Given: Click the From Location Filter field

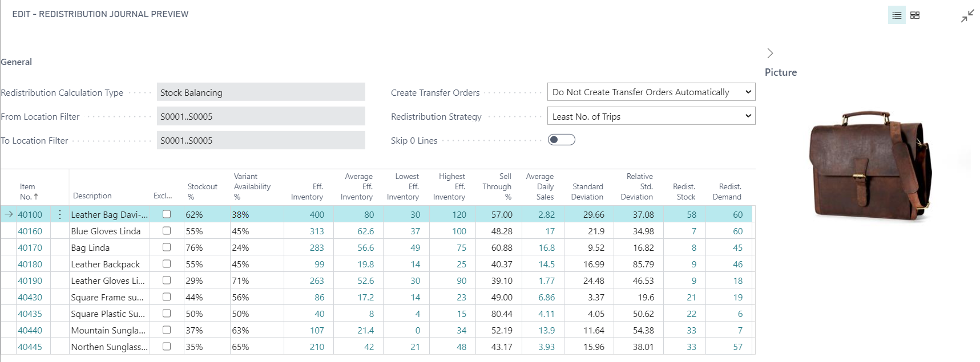Looking at the screenshot, I should click(261, 116).
